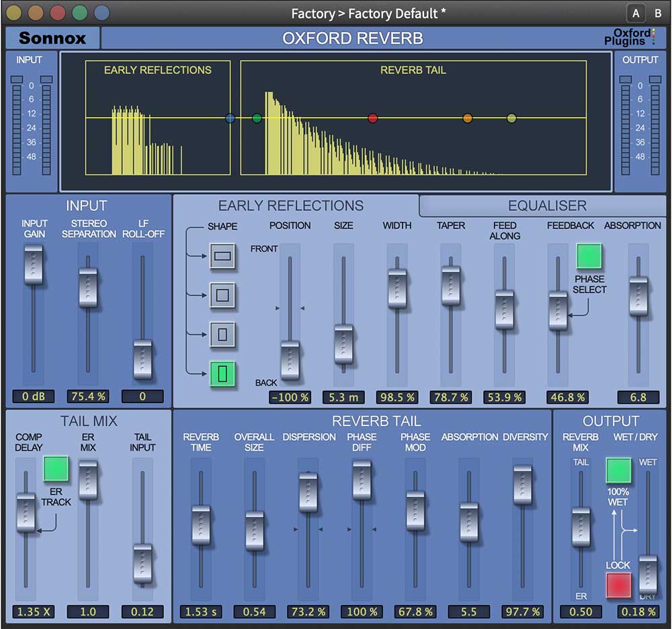The height and width of the screenshot is (629, 672).
Task: Toggle the Feedback Phase Select button
Action: coord(589,256)
